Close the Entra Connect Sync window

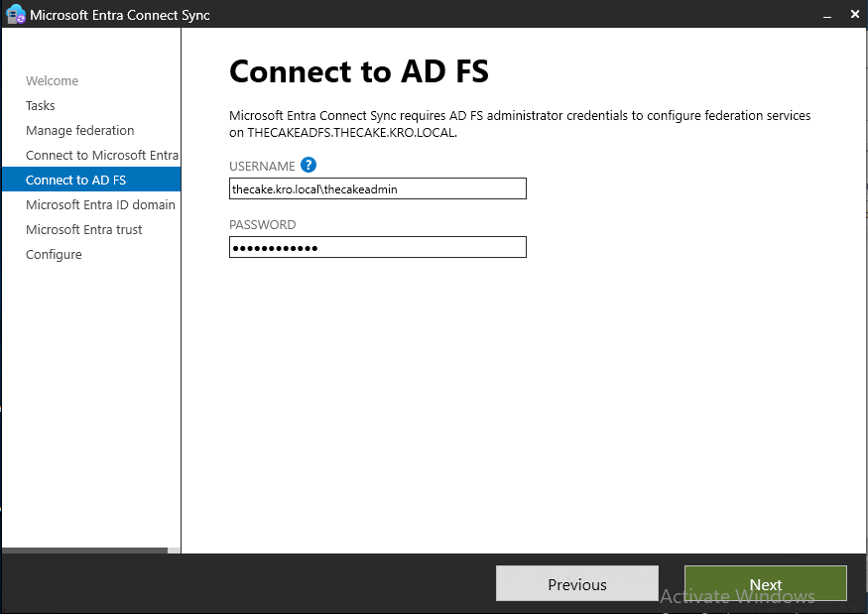(x=855, y=15)
